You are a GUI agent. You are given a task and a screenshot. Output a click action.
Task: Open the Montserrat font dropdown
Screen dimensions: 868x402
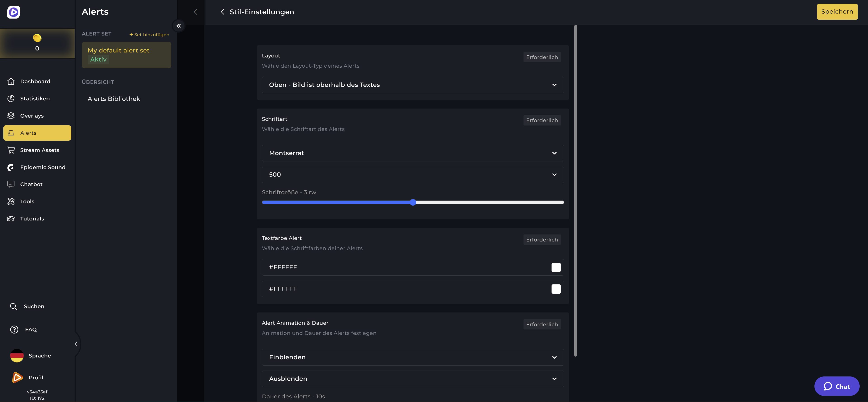point(413,153)
